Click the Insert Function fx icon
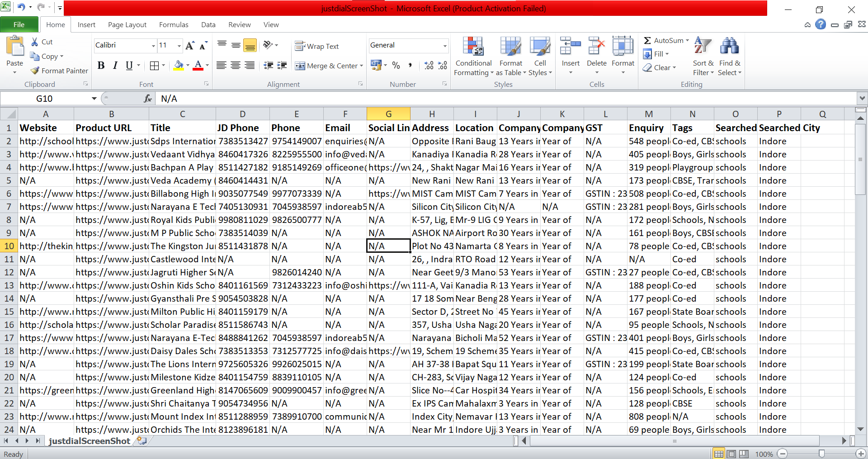 [147, 99]
